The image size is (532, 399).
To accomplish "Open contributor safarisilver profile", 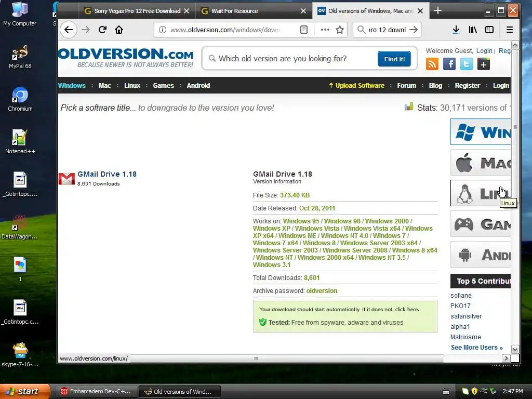I will coord(466,316).
